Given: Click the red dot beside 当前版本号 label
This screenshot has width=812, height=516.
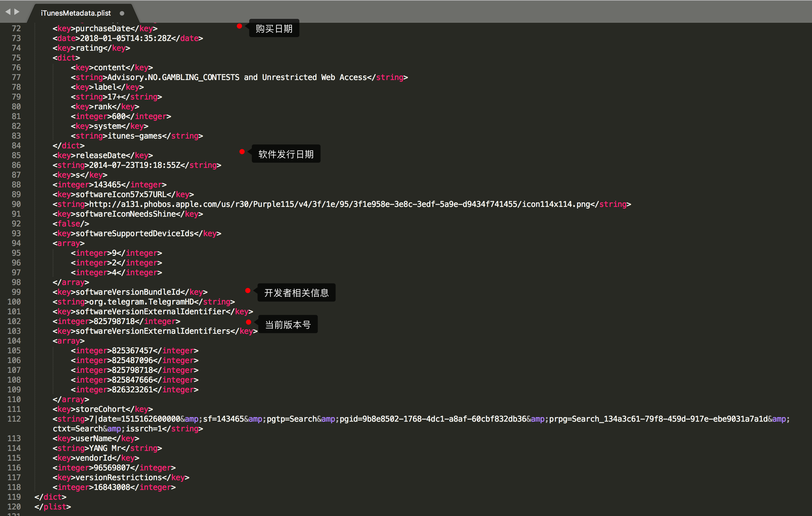Looking at the screenshot, I should 249,322.
